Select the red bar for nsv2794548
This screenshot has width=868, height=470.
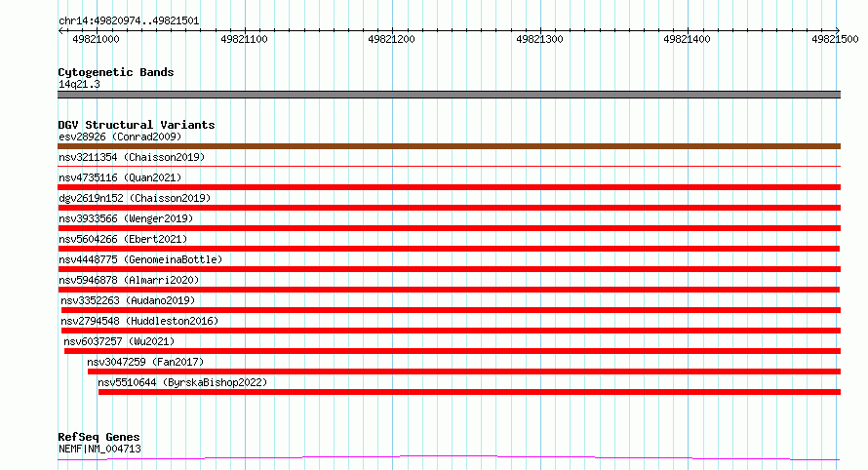click(452, 331)
